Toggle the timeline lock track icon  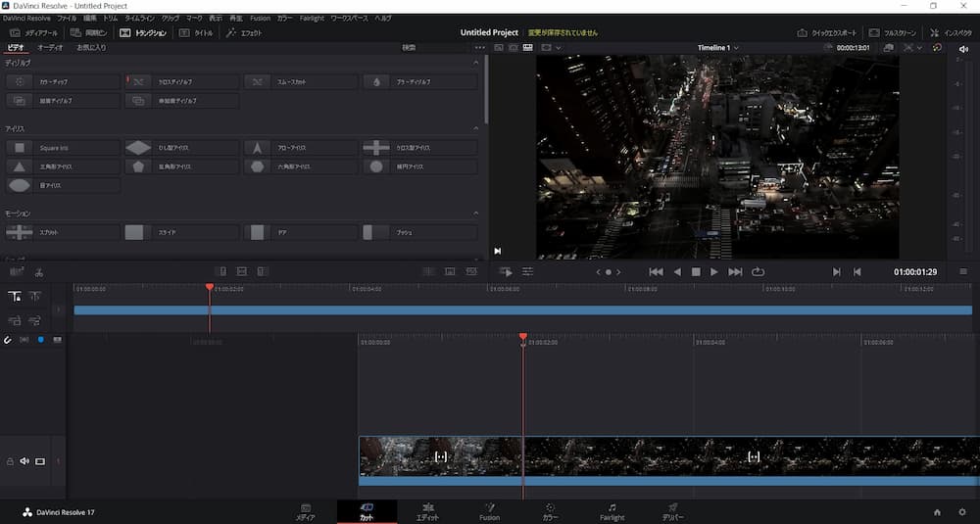pyautogui.click(x=10, y=461)
